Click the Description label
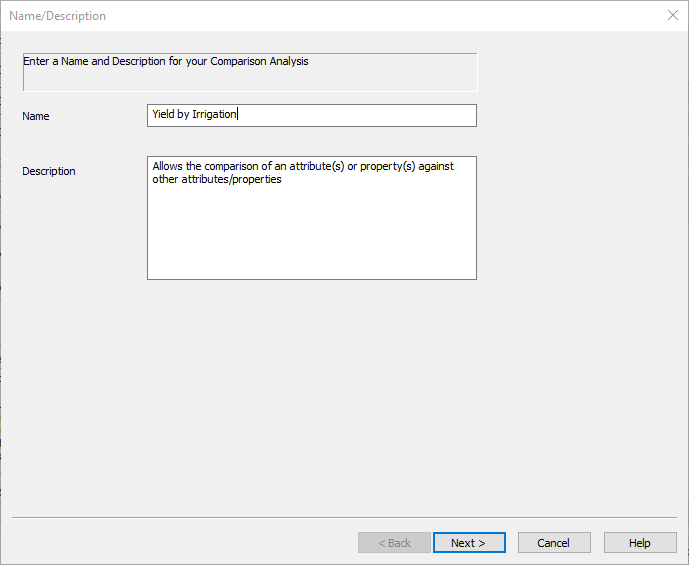Viewport: 689px width, 565px height. [x=49, y=171]
